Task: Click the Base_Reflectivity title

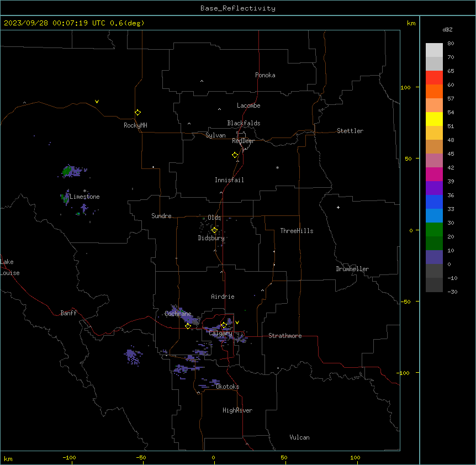Action: 238,8
